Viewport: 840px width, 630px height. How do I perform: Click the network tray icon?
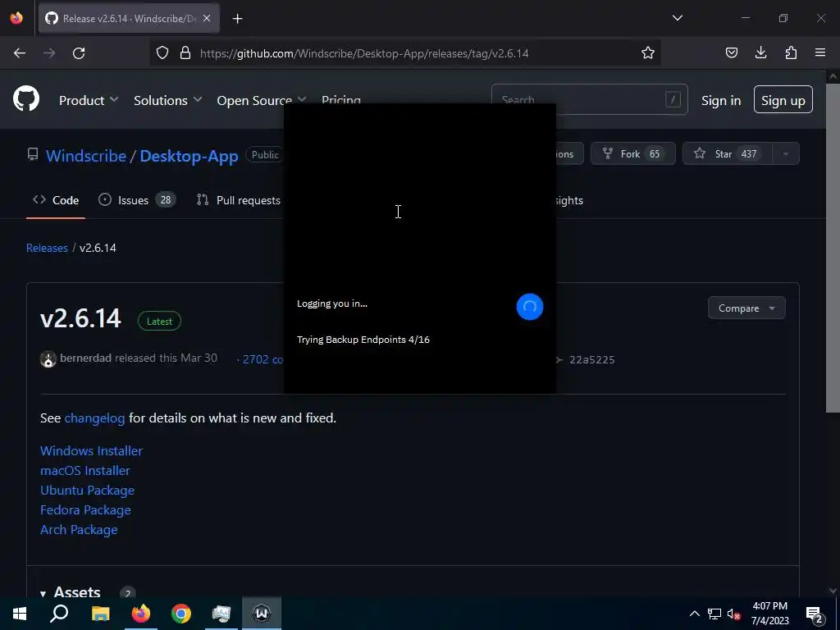(x=714, y=614)
